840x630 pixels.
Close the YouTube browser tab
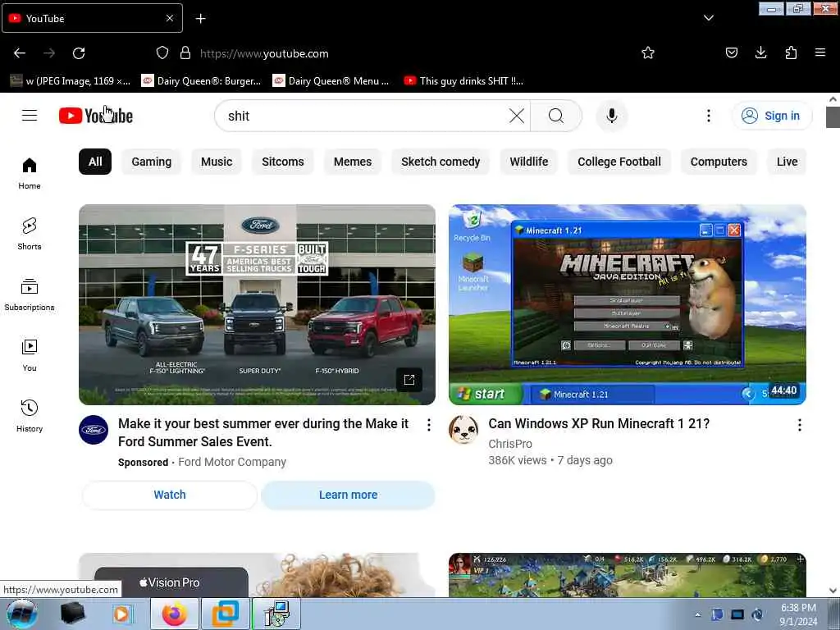tap(169, 18)
